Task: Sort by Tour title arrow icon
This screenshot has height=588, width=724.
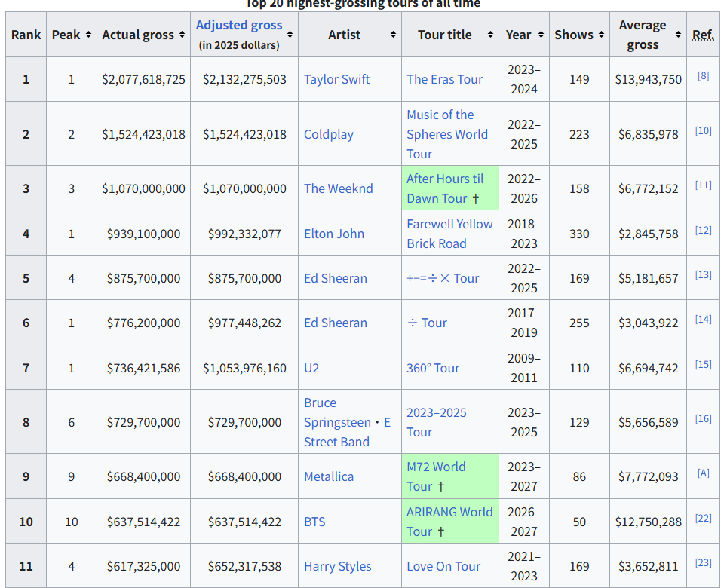Action: click(490, 35)
